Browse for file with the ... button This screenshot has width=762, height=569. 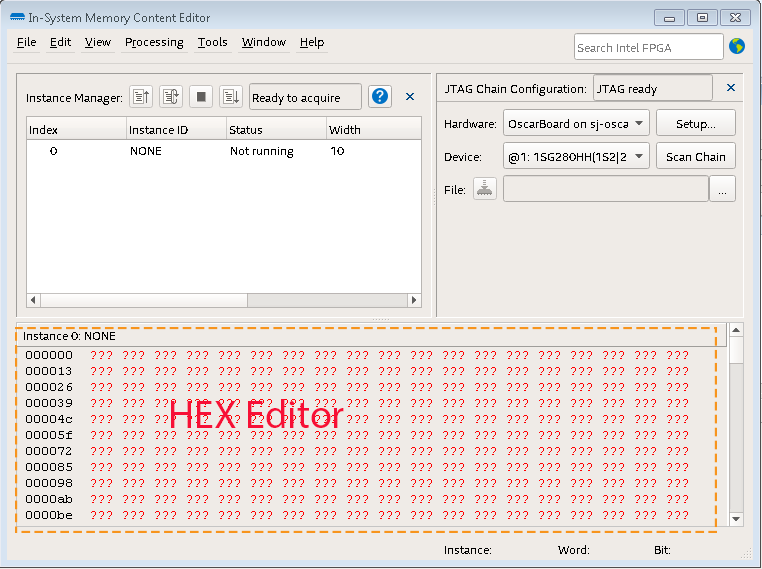(x=722, y=189)
